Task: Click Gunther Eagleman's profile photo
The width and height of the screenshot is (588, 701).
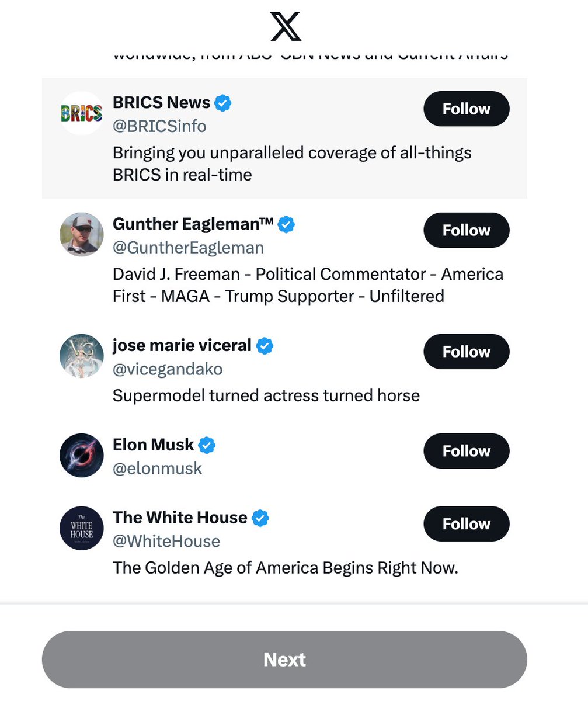Action: point(82,235)
